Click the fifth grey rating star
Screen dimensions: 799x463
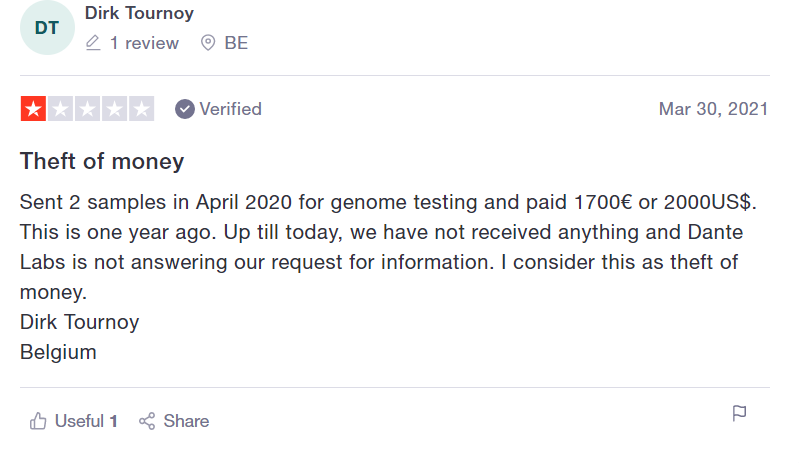[x=141, y=109]
